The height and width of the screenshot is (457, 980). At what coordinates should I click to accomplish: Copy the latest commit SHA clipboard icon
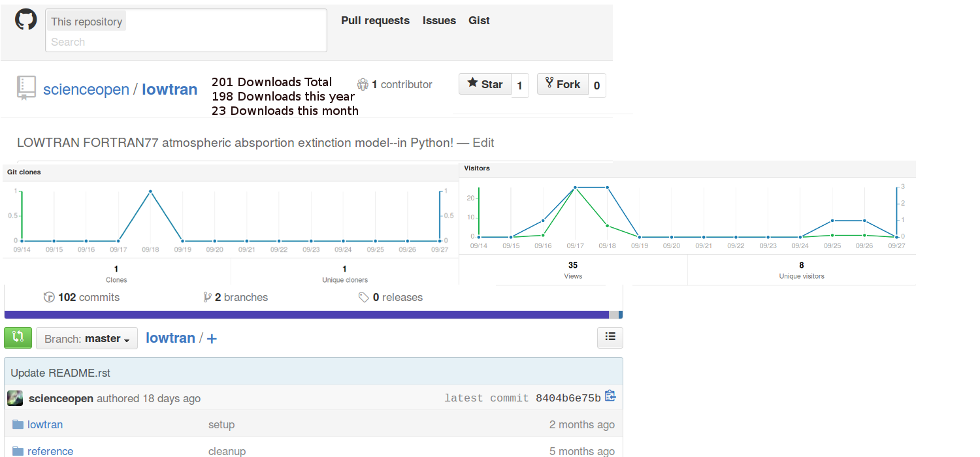(610, 396)
